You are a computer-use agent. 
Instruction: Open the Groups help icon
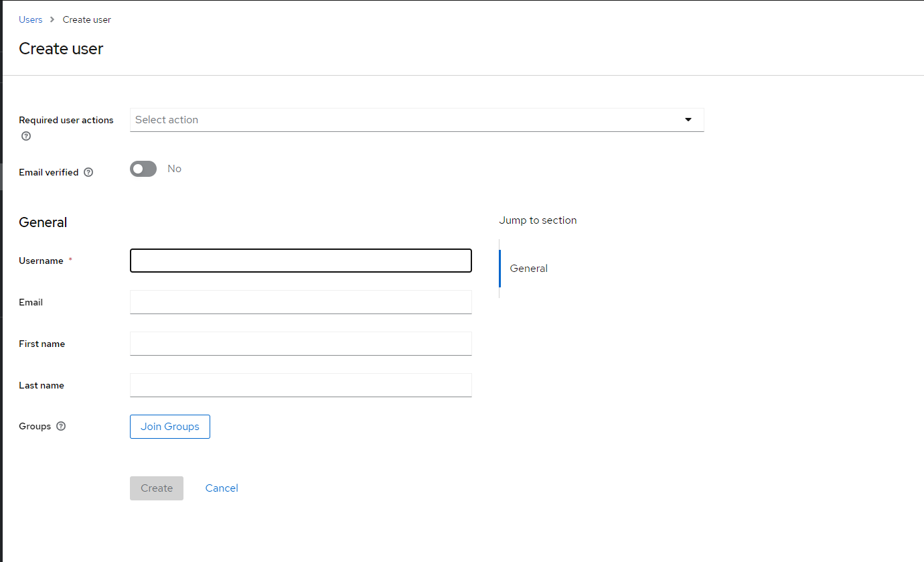pyautogui.click(x=61, y=426)
